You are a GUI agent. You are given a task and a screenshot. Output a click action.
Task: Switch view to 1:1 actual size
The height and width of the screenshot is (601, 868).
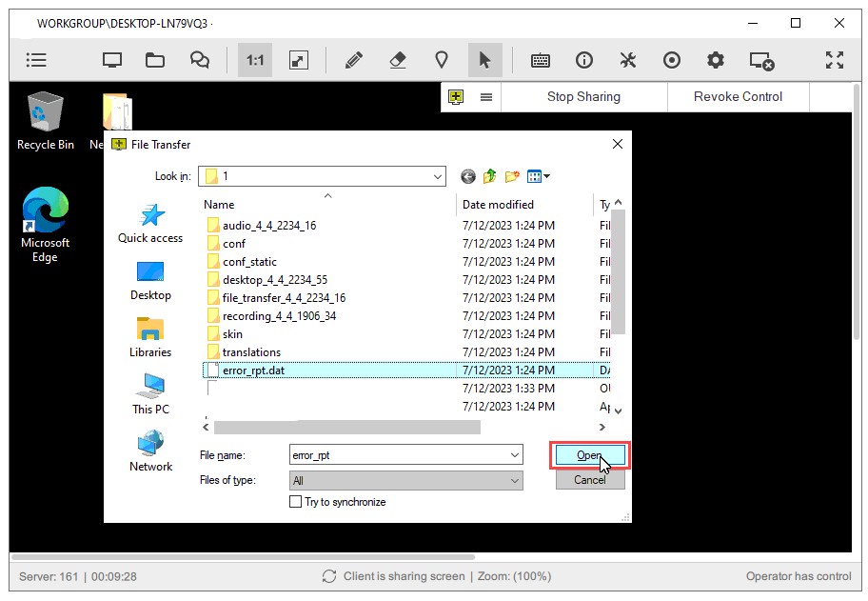coord(254,59)
